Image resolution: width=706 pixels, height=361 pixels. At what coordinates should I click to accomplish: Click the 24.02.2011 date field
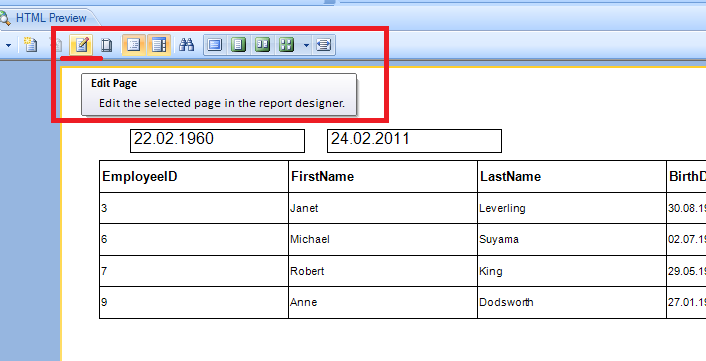[x=414, y=141]
